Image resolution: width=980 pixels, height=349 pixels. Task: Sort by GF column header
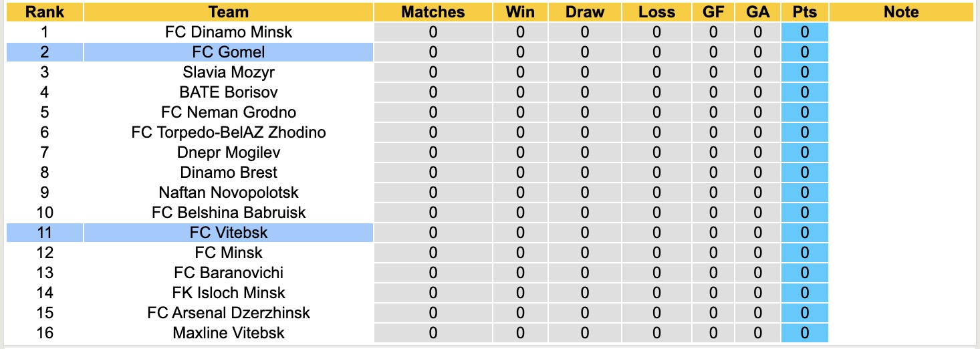pos(713,12)
